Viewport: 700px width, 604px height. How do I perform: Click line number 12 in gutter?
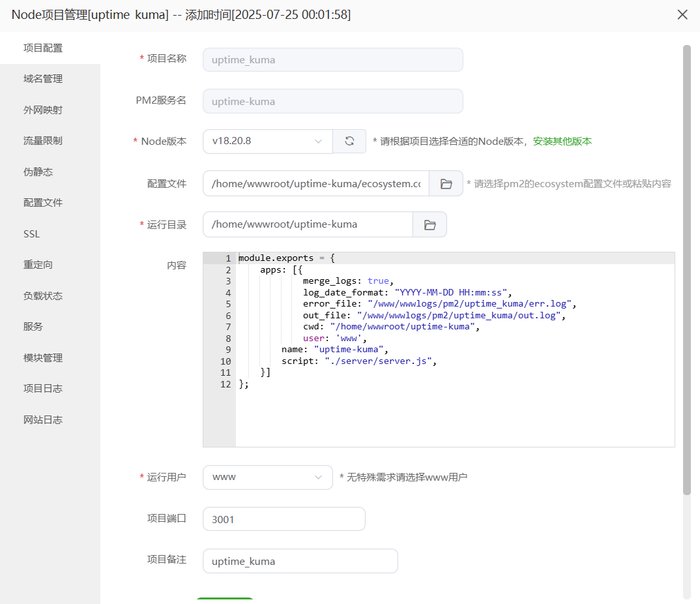226,384
